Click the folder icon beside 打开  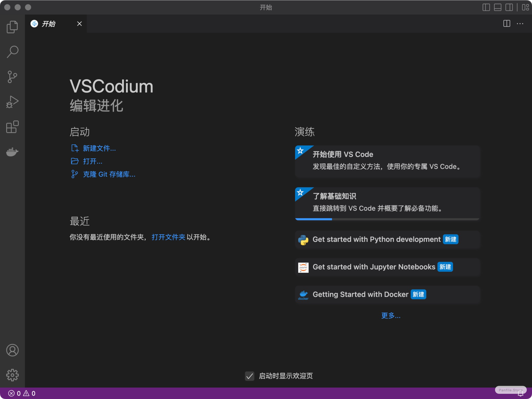(x=75, y=161)
